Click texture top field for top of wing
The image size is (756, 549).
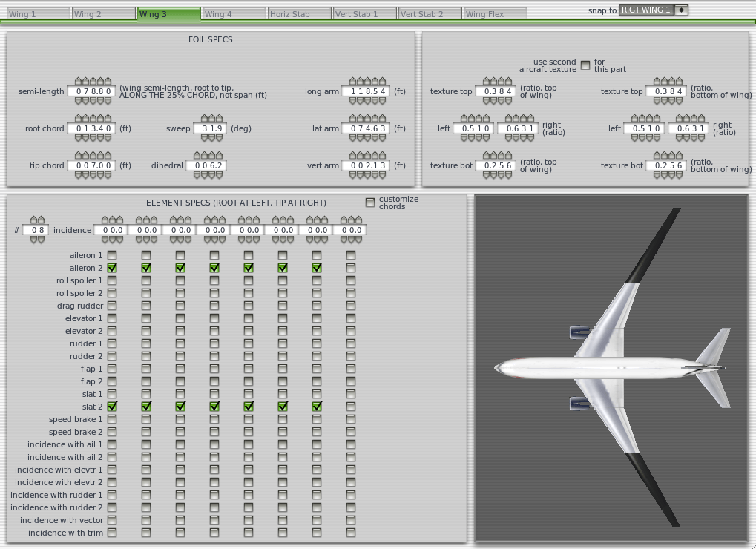(496, 91)
